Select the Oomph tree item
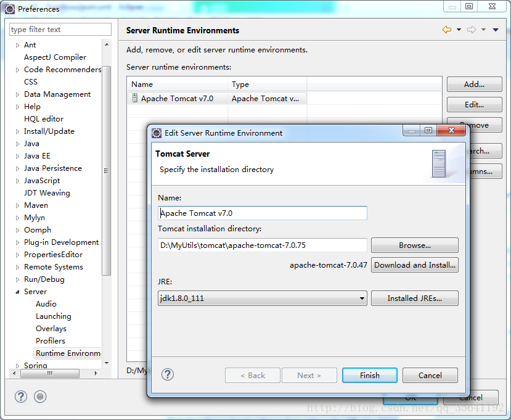 38,230
